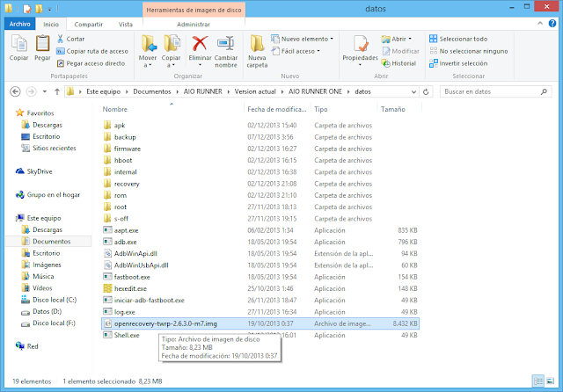Select adb.exe file
Viewport: 563px width, 392px height.
[x=120, y=242]
